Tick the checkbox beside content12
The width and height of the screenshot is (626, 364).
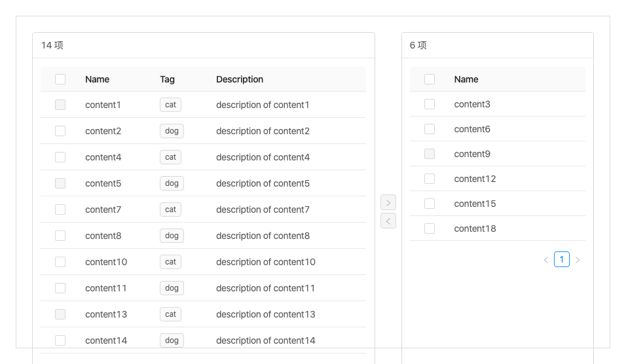[430, 179]
